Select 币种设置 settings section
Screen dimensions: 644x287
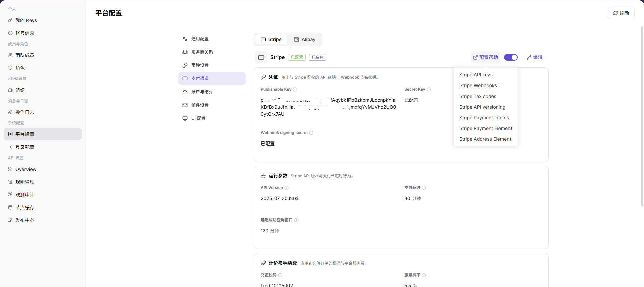[212, 65]
